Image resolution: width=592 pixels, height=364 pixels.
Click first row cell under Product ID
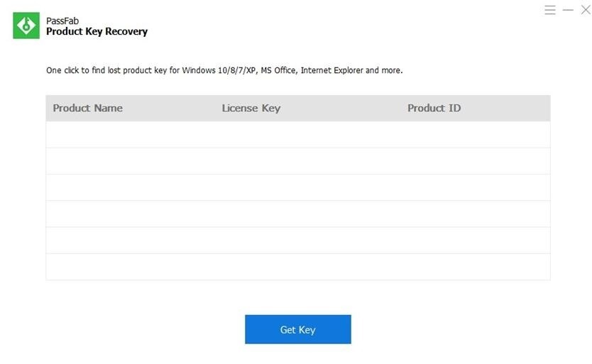coord(434,135)
